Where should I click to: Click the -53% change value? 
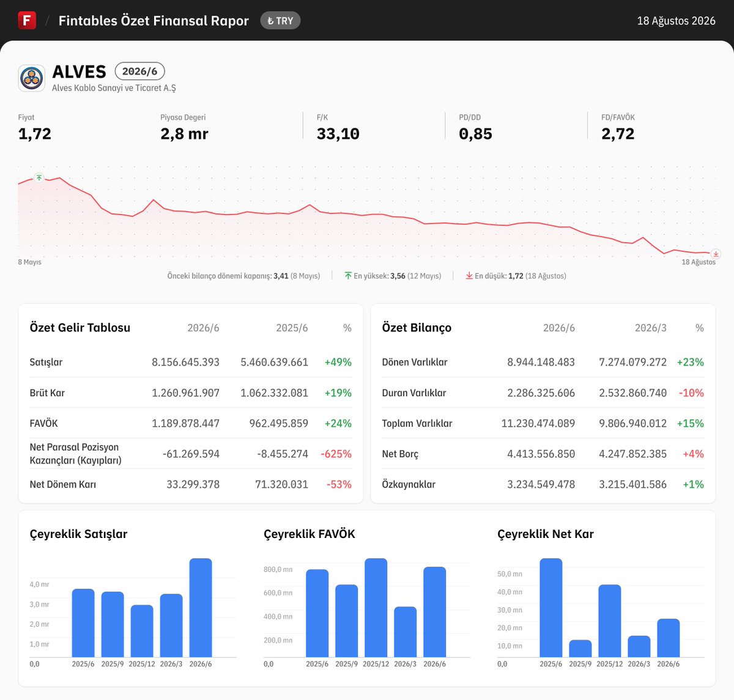[339, 484]
